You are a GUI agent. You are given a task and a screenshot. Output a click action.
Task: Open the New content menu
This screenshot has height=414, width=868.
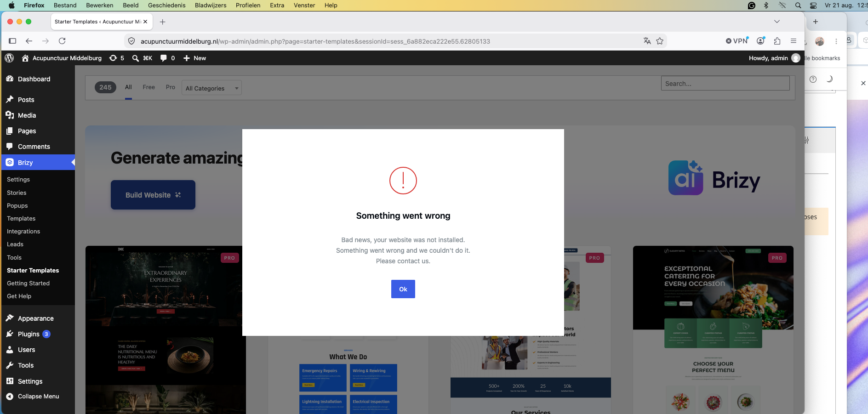(194, 58)
